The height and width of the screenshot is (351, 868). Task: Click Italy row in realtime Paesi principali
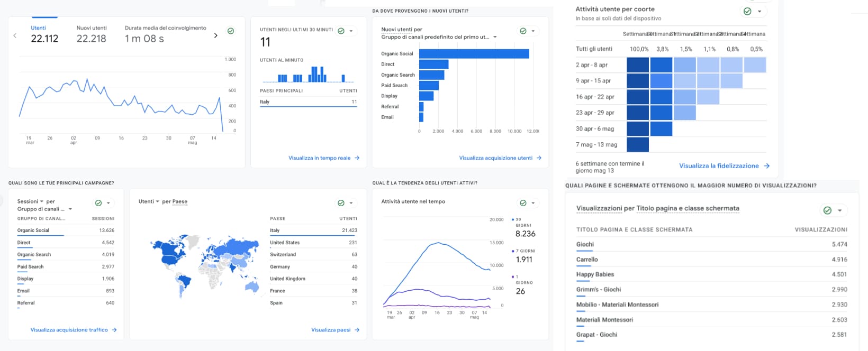[x=309, y=102]
